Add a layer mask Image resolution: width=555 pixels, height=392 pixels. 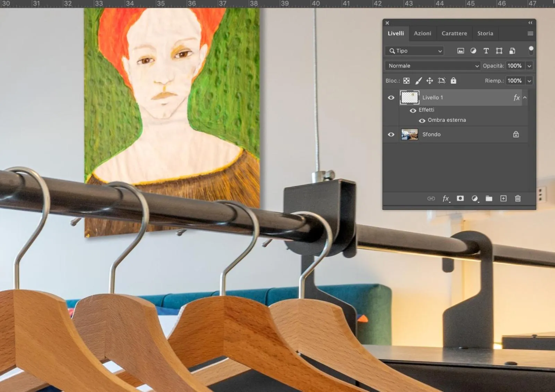460,198
